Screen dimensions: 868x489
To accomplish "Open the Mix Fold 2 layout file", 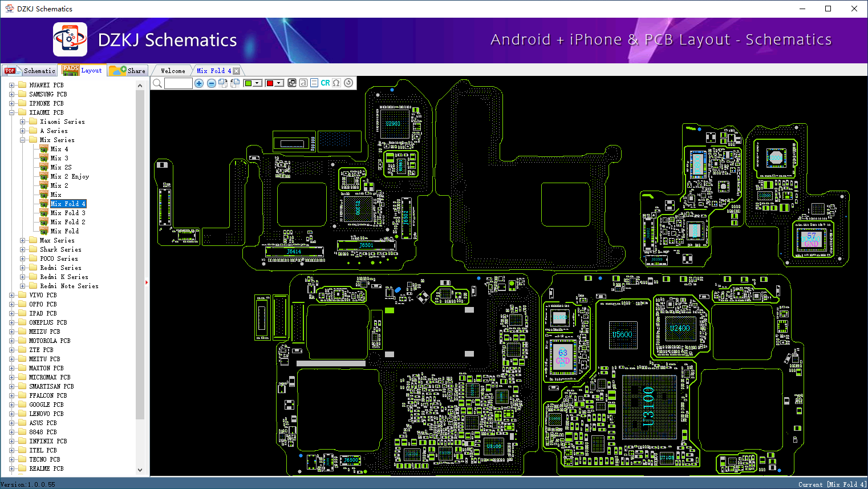I will coord(68,222).
